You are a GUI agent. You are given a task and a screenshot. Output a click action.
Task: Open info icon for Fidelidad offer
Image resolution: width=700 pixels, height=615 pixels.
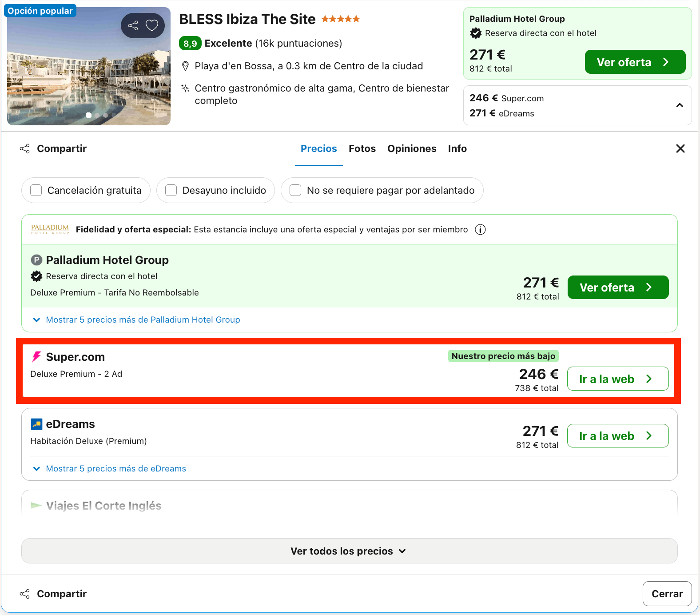point(480,229)
